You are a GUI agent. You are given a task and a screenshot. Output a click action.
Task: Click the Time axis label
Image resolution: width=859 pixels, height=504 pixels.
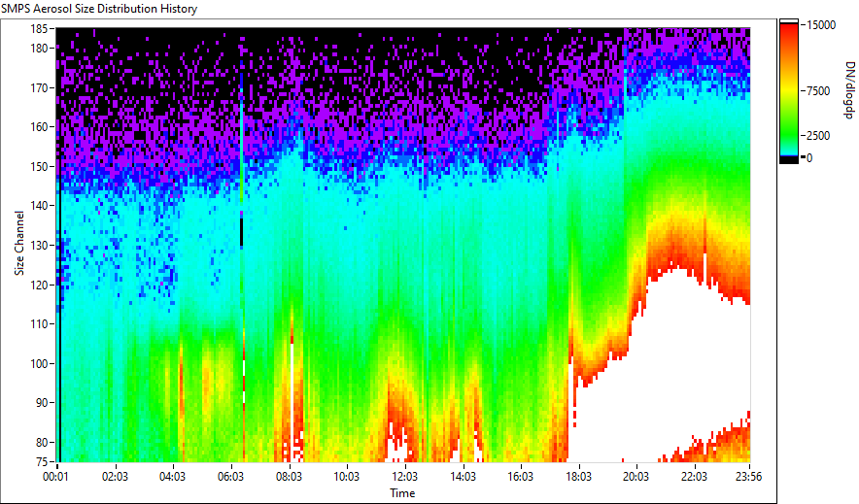point(402,493)
